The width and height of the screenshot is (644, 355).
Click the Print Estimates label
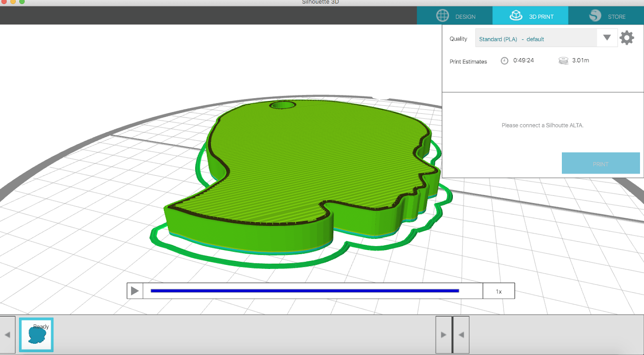[x=468, y=62]
